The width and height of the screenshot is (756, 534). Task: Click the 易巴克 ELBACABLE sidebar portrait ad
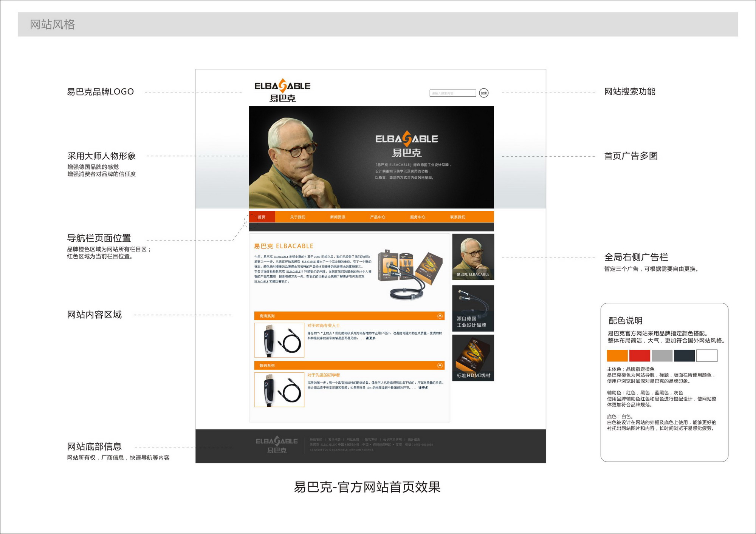(473, 257)
